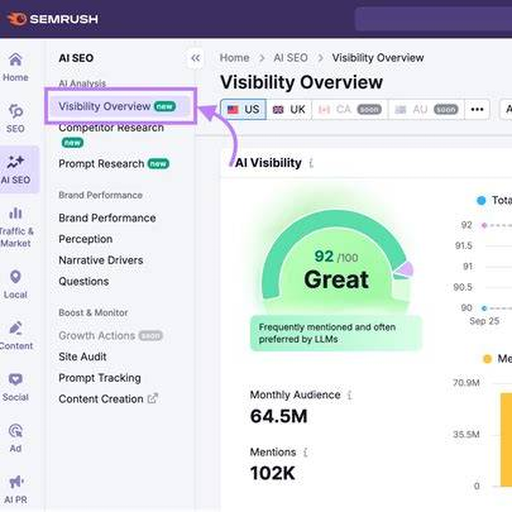Select the UK country tab
This screenshot has height=512, width=512.
289,109
